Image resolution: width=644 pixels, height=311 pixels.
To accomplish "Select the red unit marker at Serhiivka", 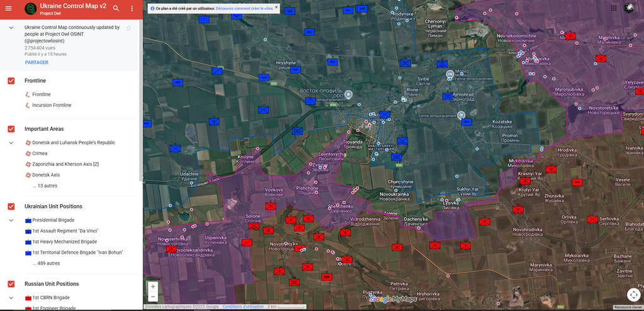I will coord(592,219).
